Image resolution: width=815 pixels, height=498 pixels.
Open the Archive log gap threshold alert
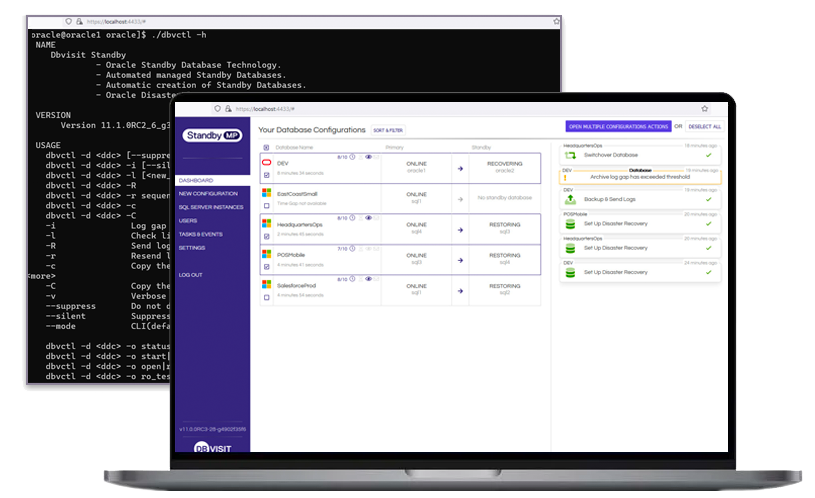click(640, 176)
